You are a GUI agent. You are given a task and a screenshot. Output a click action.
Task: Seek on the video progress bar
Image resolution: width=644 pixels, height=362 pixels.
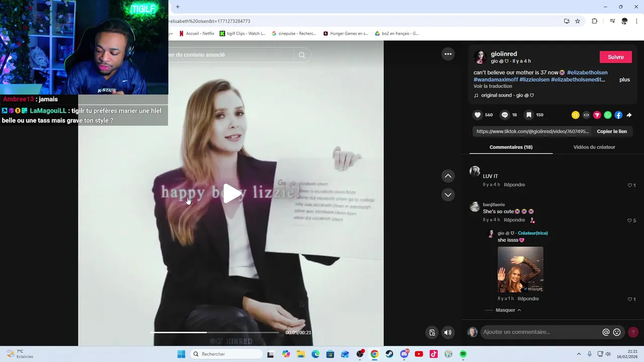pyautogui.click(x=215, y=332)
